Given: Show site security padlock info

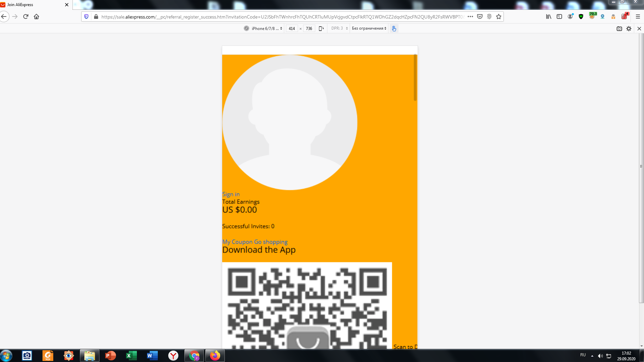Looking at the screenshot, I should [x=96, y=17].
